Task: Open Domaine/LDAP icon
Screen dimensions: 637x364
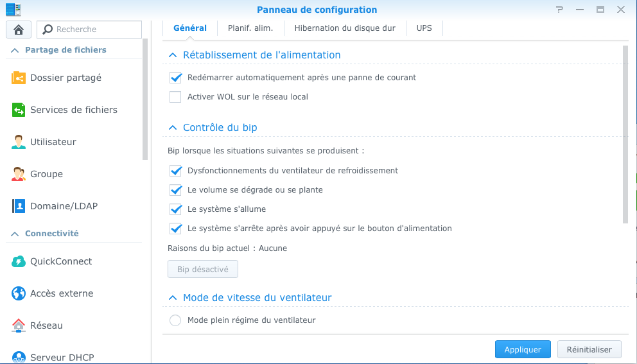Action: 19,206
